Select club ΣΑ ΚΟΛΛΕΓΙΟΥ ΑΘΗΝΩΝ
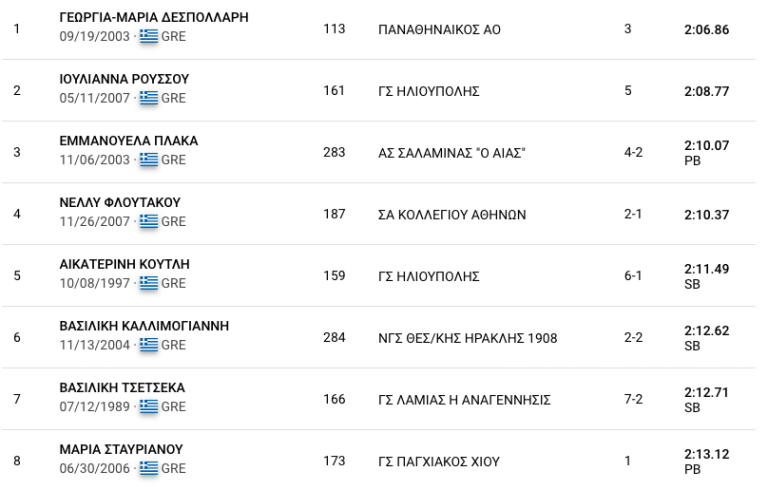The height and width of the screenshot is (490, 768). [446, 213]
